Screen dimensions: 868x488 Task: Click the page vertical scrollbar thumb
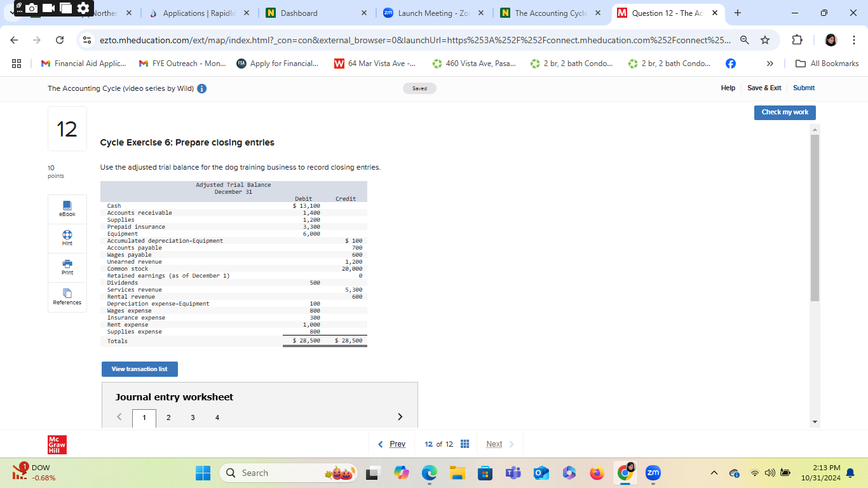click(815, 218)
